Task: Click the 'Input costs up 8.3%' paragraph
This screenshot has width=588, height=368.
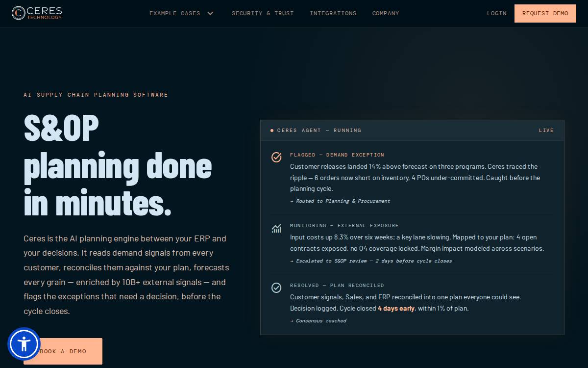Action: (417, 243)
